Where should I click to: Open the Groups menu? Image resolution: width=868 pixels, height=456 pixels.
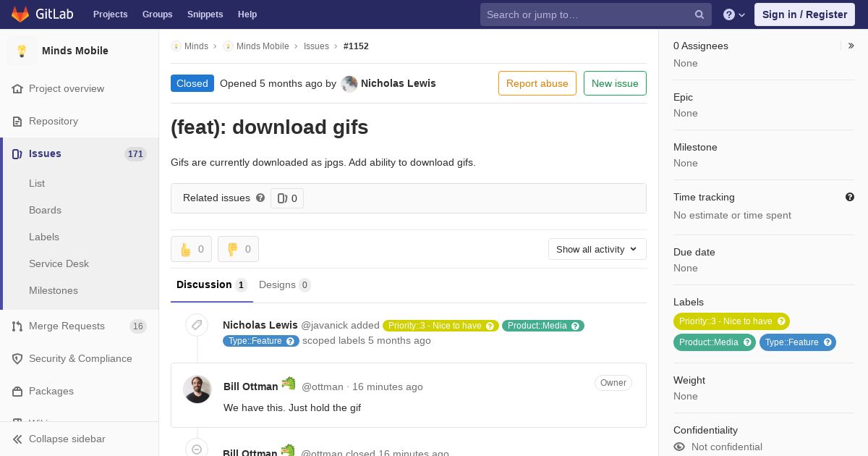[x=158, y=14]
